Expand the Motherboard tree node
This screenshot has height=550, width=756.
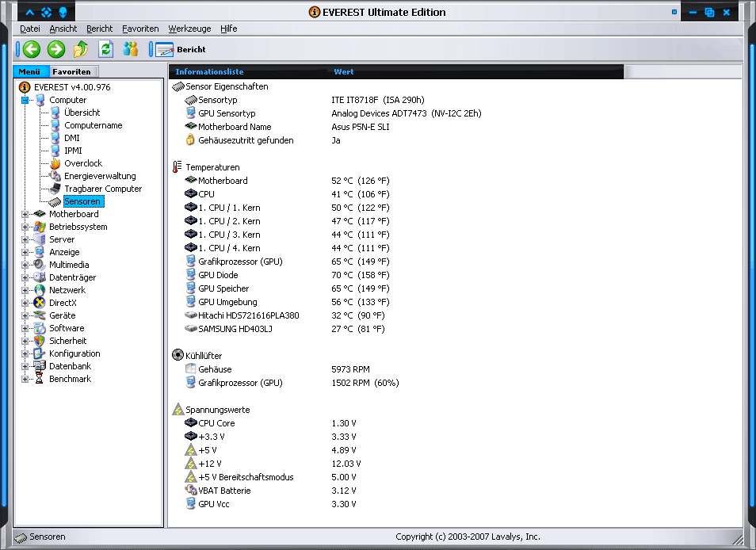pos(25,214)
